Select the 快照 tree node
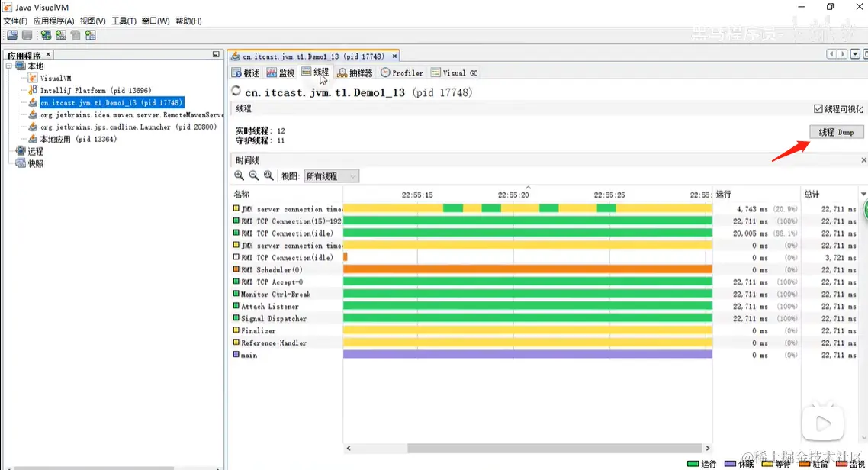Screen dimensions: 868x470 (x=35, y=163)
